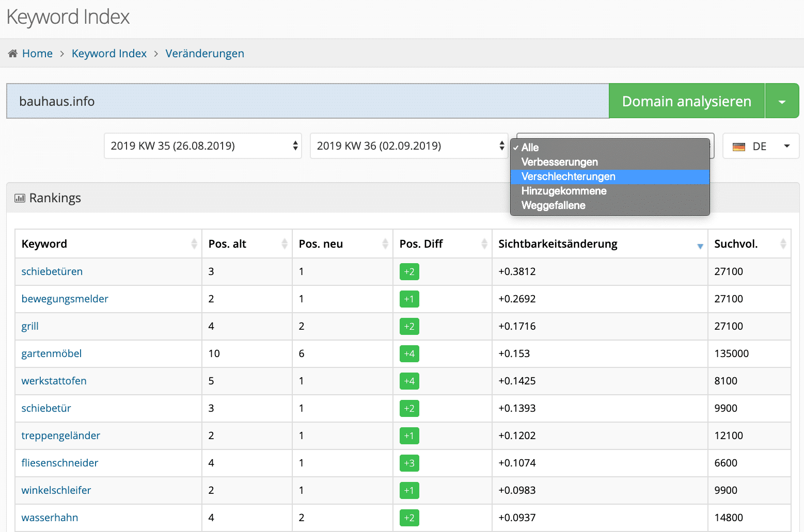This screenshot has height=532, width=804.
Task: Click visibility value +0.0937
Action: click(517, 518)
